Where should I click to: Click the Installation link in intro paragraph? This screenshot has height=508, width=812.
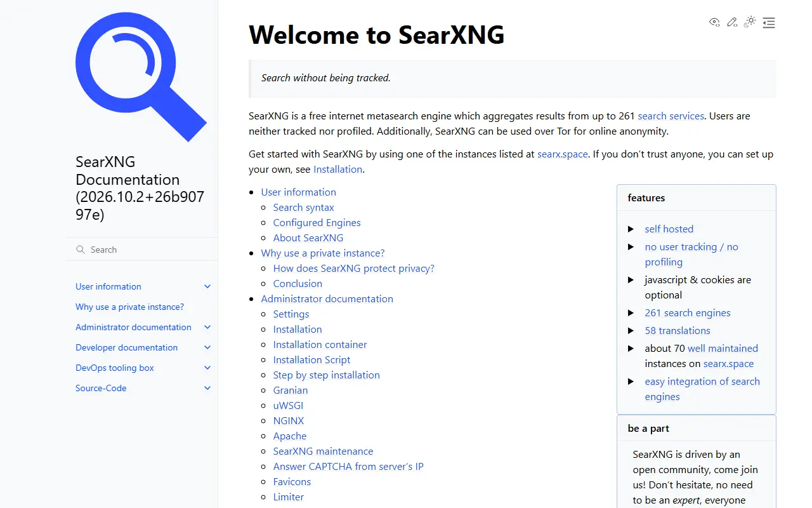338,170
